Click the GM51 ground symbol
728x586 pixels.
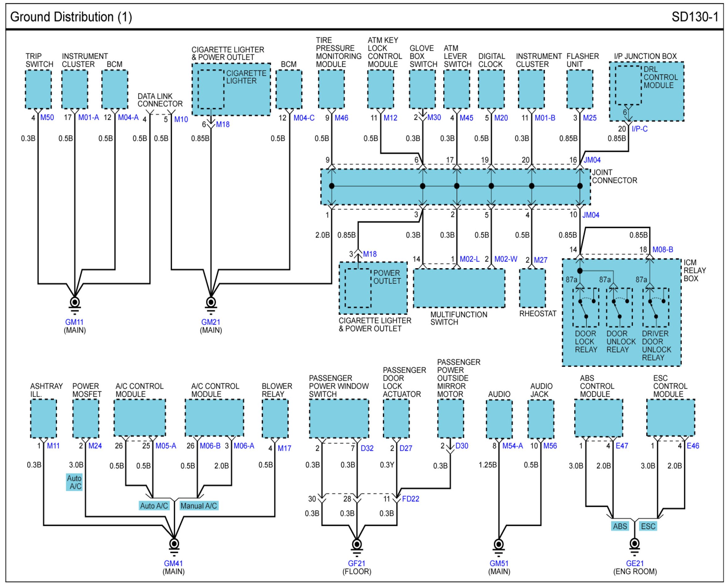tap(499, 544)
